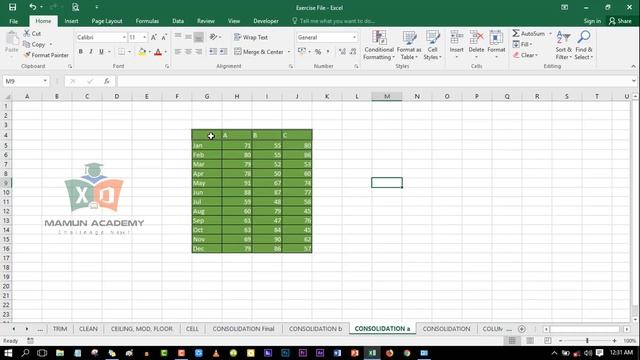Center text horizontally
640x360 pixels.
188,52
